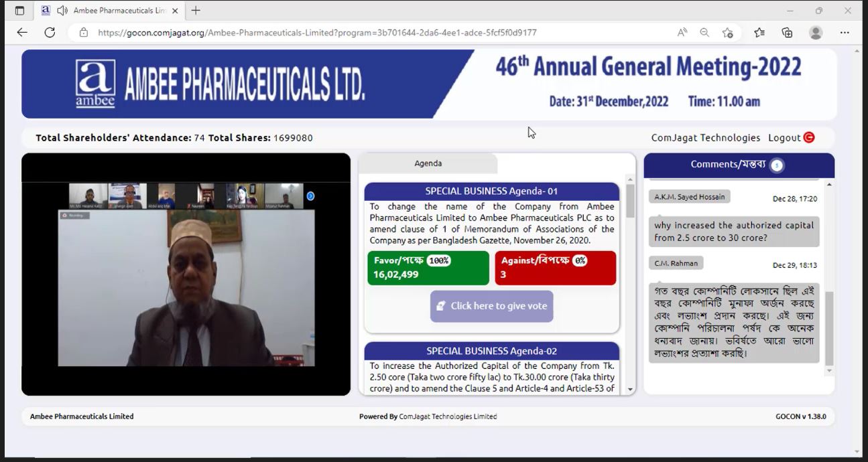Open the browser profile avatar
The height and width of the screenshot is (462, 868).
pos(816,32)
